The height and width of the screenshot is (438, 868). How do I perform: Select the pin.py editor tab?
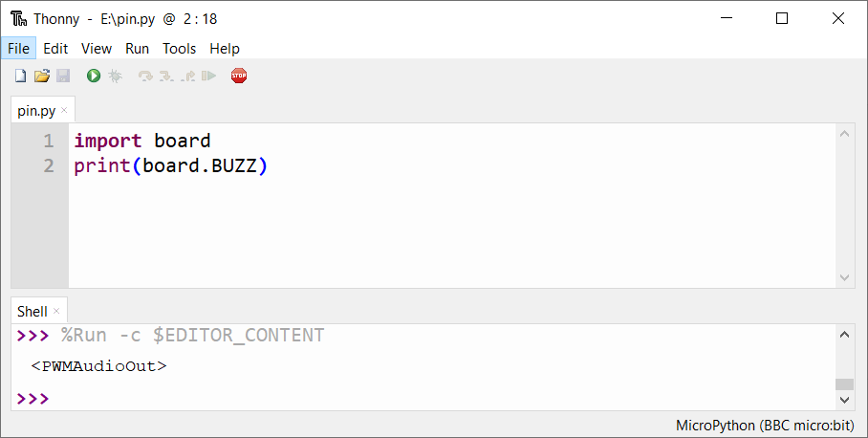coord(36,111)
